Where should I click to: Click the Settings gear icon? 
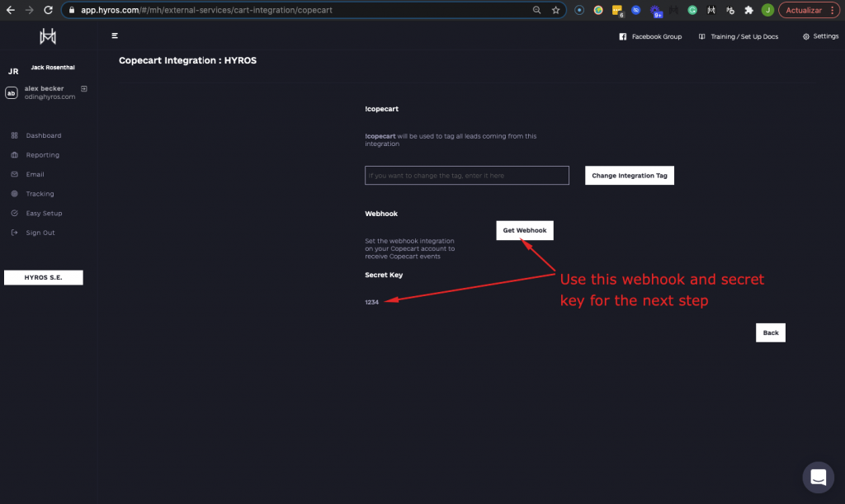click(806, 36)
